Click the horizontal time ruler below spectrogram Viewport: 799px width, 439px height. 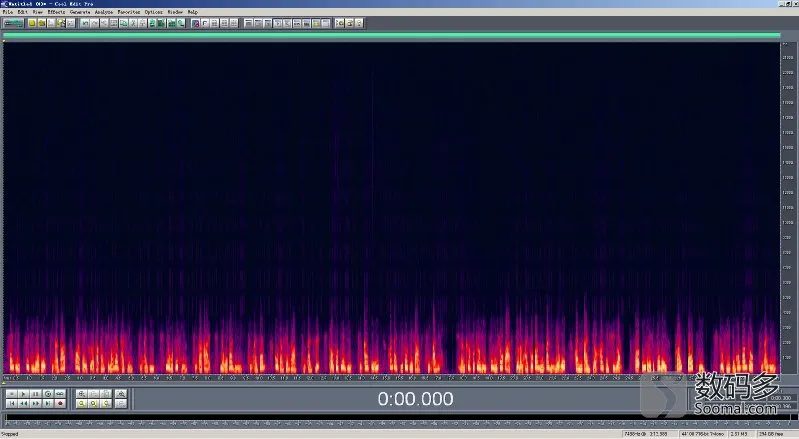coord(391,378)
